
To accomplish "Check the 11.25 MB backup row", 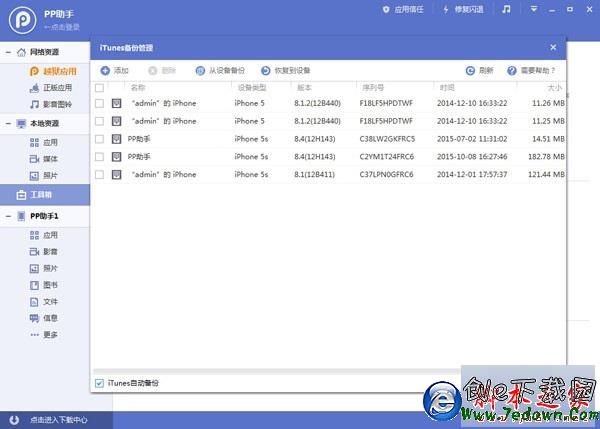I will click(99, 121).
